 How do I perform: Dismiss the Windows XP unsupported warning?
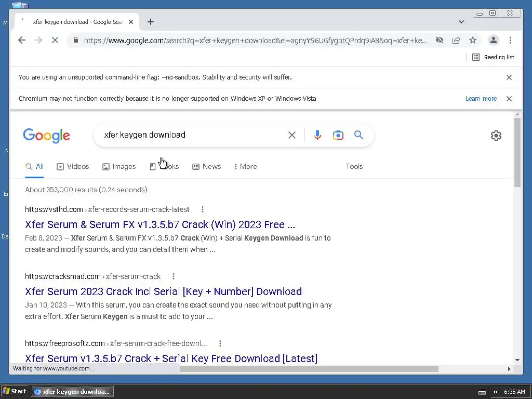coord(509,99)
